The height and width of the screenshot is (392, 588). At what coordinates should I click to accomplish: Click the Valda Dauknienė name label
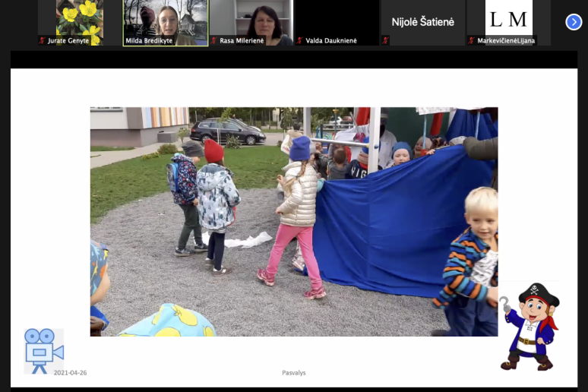pyautogui.click(x=331, y=40)
